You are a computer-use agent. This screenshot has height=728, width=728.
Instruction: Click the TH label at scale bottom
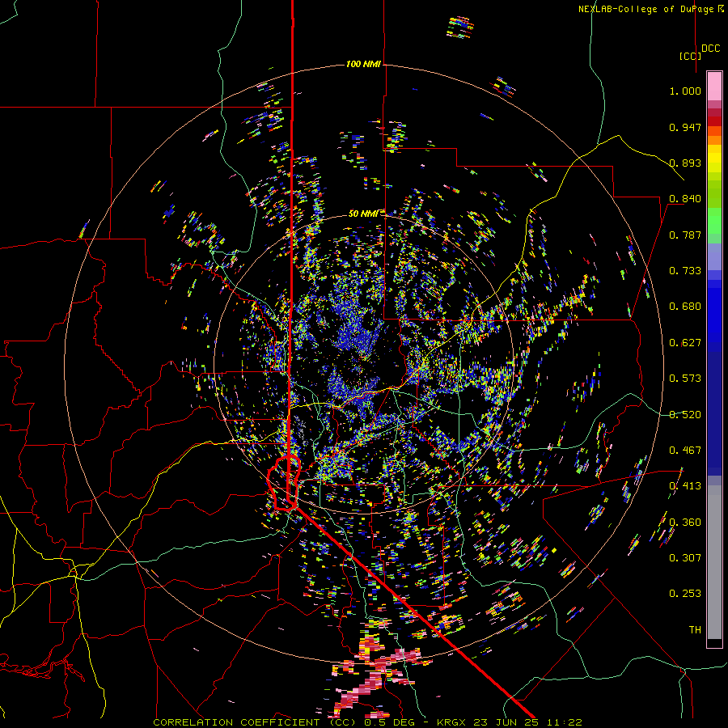pos(695,630)
